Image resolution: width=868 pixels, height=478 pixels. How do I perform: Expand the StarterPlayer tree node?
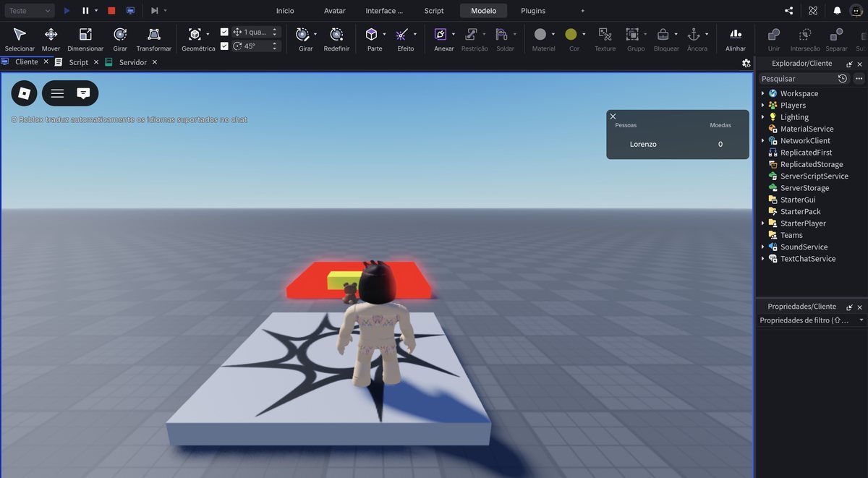pyautogui.click(x=762, y=223)
